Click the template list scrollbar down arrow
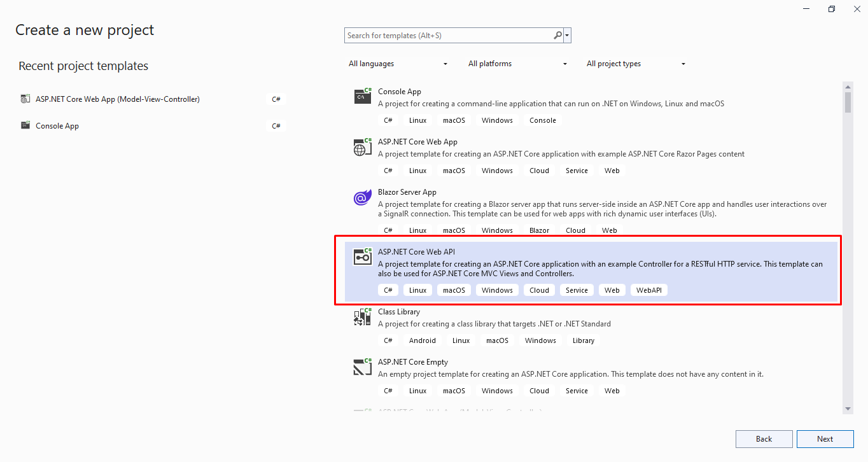Image resolution: width=868 pixels, height=462 pixels. click(848, 409)
